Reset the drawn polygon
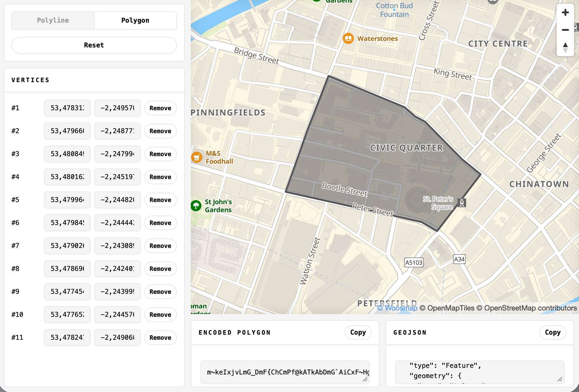 94,45
